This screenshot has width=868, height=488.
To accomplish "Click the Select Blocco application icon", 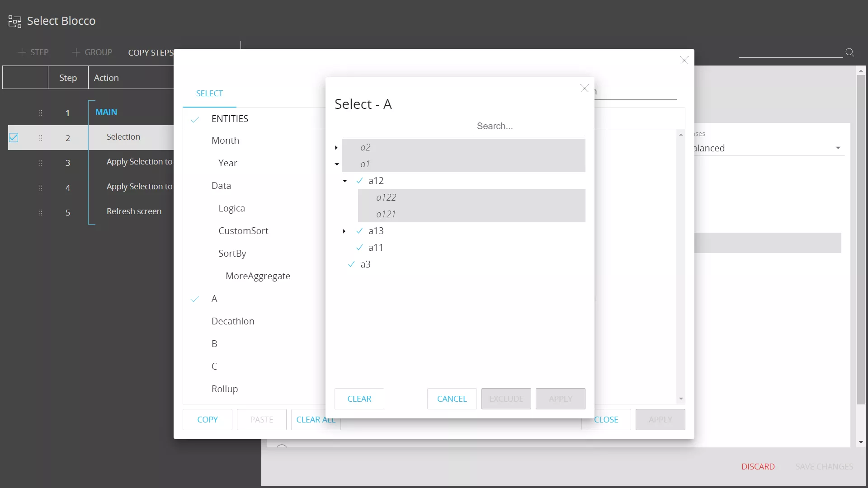I will (x=14, y=21).
